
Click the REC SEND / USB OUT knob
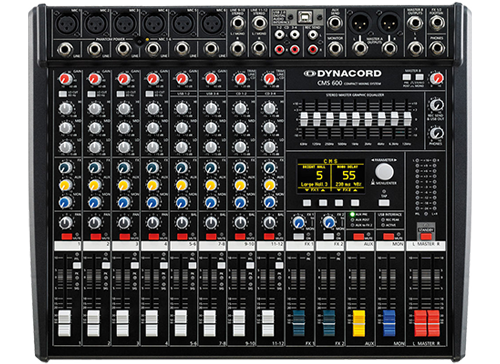click(x=436, y=105)
